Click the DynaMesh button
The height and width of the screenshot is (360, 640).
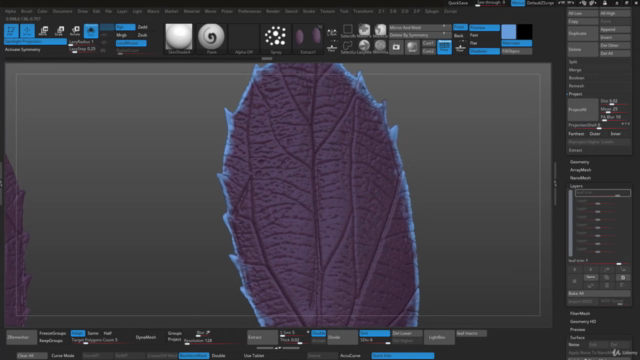click(146, 337)
